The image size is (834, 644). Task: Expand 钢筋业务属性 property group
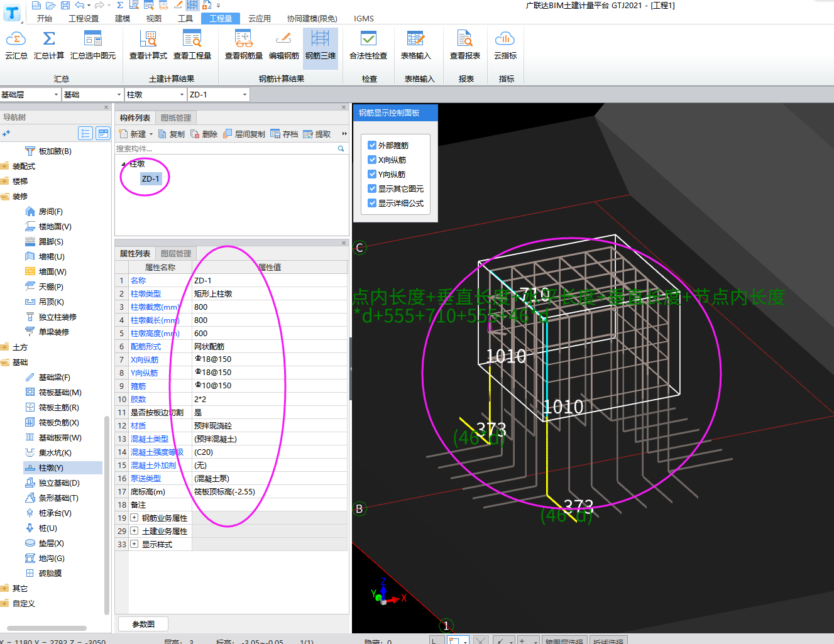pos(134,518)
